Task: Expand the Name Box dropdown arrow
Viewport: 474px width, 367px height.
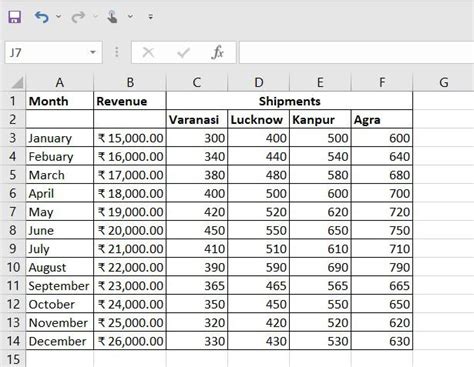Action: tap(93, 52)
